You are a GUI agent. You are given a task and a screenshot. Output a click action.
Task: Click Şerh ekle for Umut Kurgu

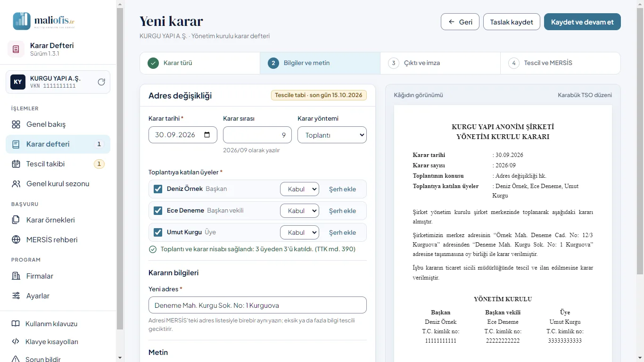[x=342, y=232]
